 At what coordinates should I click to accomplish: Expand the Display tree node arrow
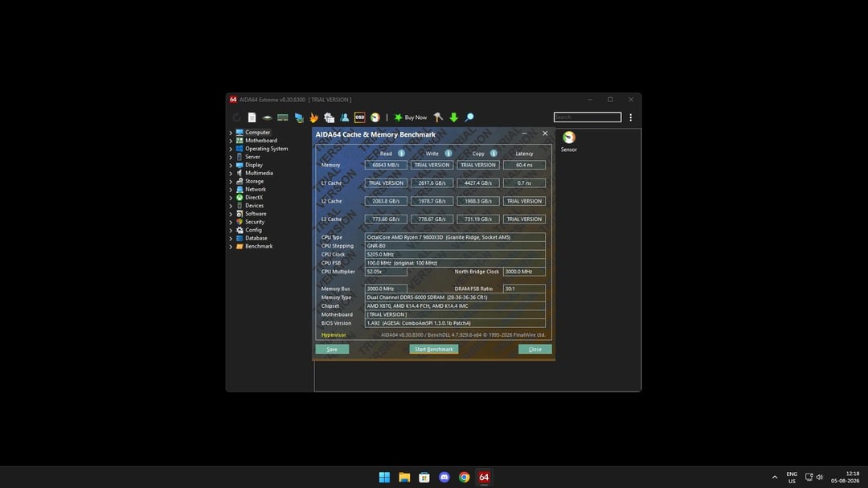point(231,165)
